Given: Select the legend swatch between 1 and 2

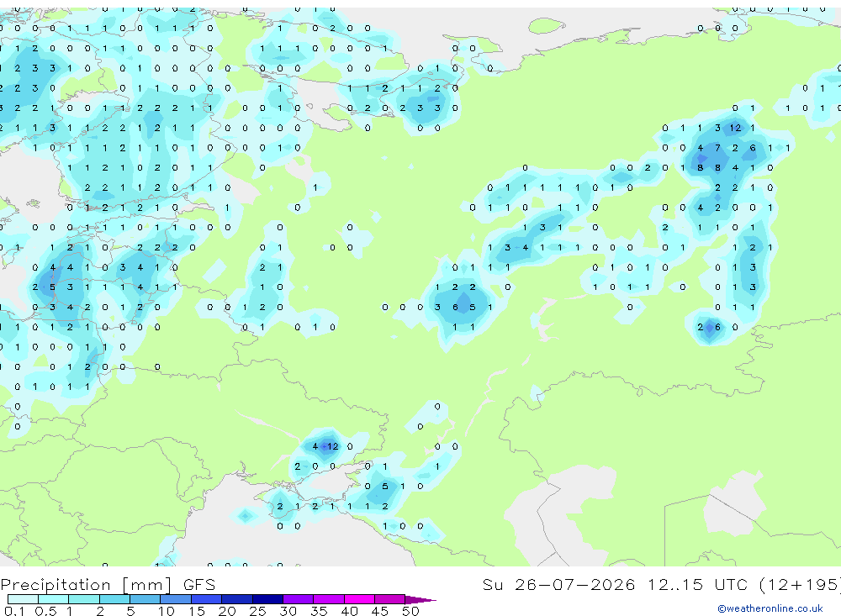Looking at the screenshot, I should point(84,599).
